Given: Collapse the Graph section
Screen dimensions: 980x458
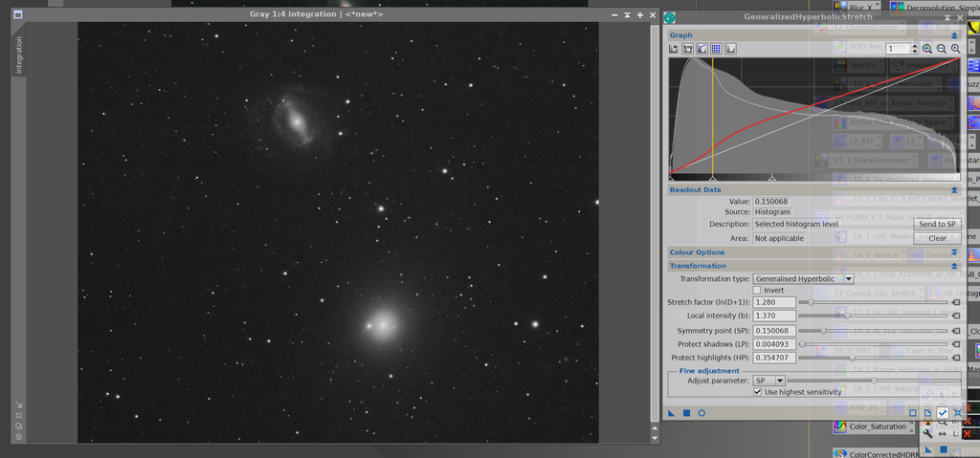Looking at the screenshot, I should (954, 35).
